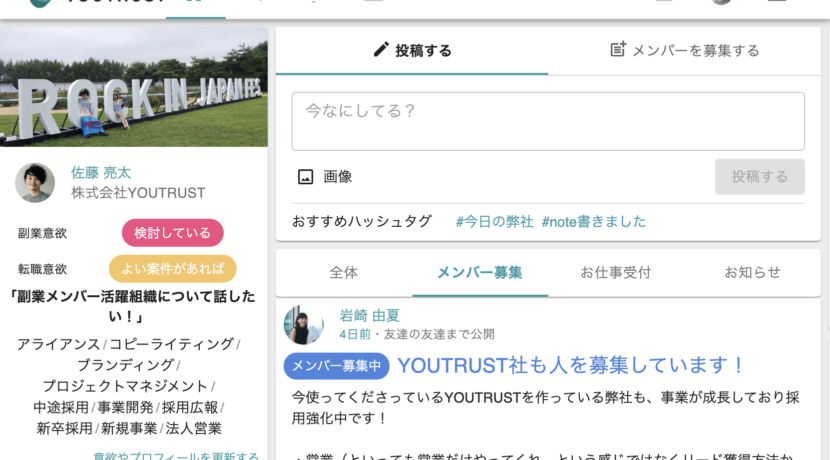Click the おすすめハッシュタグ label

[x=362, y=221]
